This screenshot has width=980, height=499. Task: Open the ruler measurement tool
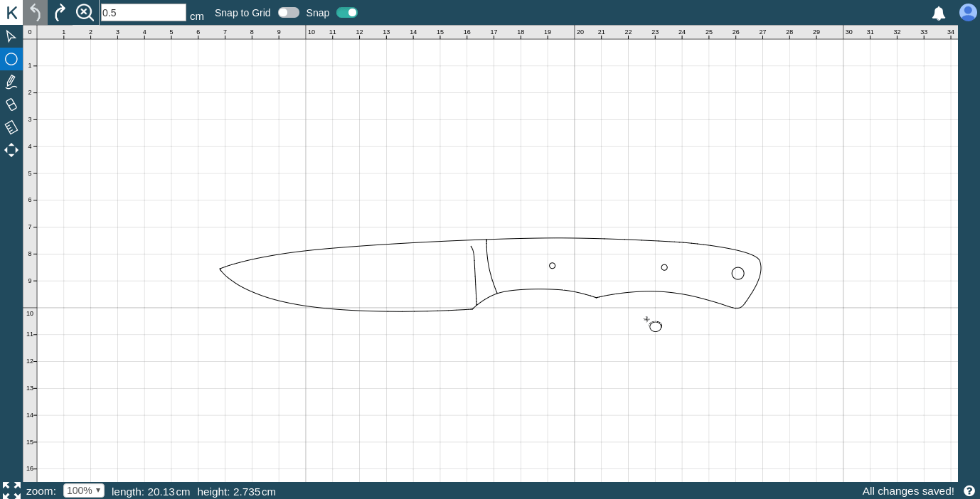click(11, 127)
